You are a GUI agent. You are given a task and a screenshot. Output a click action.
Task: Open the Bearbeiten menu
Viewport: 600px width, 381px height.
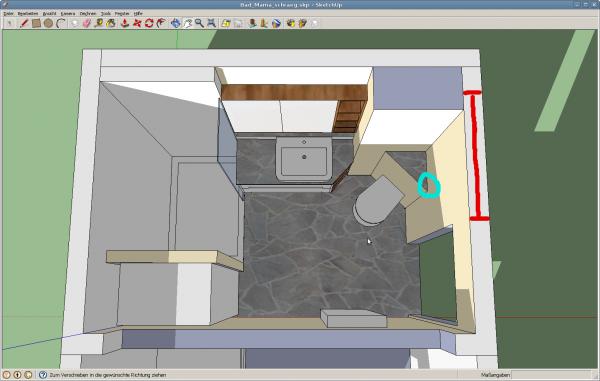click(28, 13)
